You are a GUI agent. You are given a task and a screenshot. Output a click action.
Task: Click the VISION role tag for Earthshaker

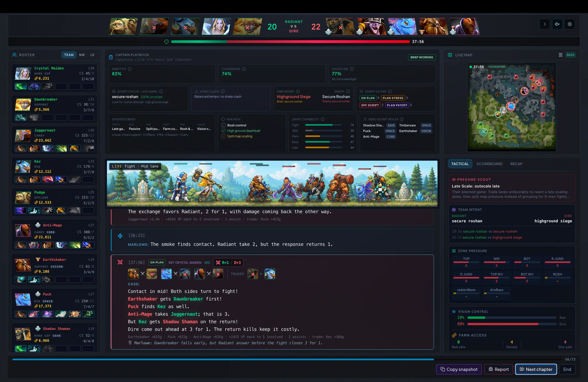[x=426, y=131]
